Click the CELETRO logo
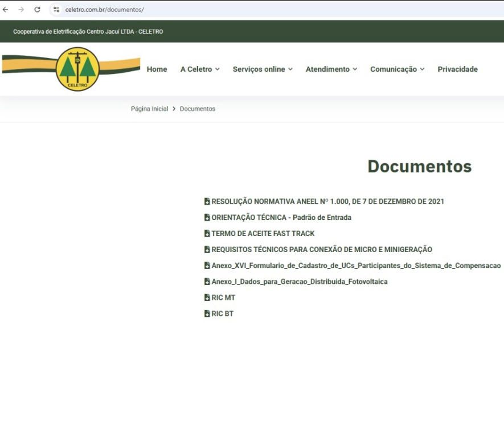 pos(77,69)
